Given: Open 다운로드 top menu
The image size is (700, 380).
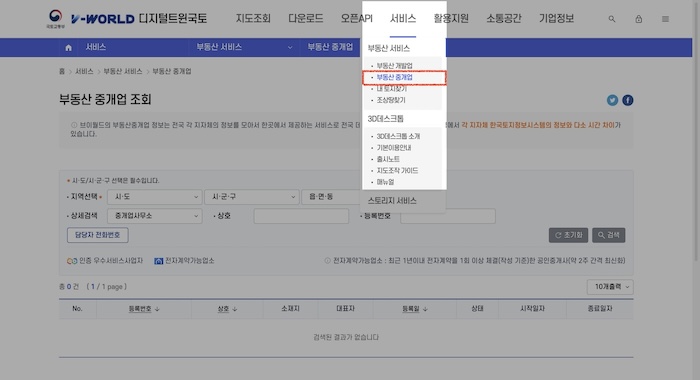Looking at the screenshot, I should 305,18.
